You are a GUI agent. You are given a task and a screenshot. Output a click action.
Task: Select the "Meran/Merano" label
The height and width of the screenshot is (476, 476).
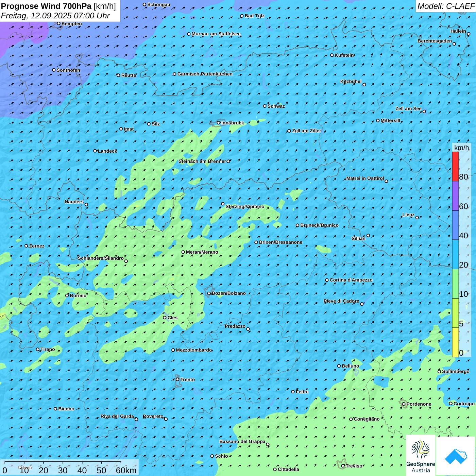pos(202,252)
